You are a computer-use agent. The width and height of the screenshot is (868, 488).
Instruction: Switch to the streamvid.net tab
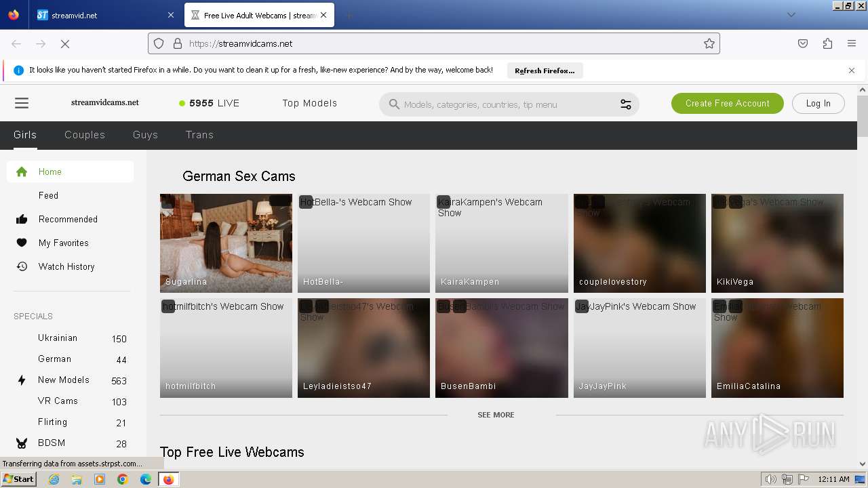[x=106, y=15]
